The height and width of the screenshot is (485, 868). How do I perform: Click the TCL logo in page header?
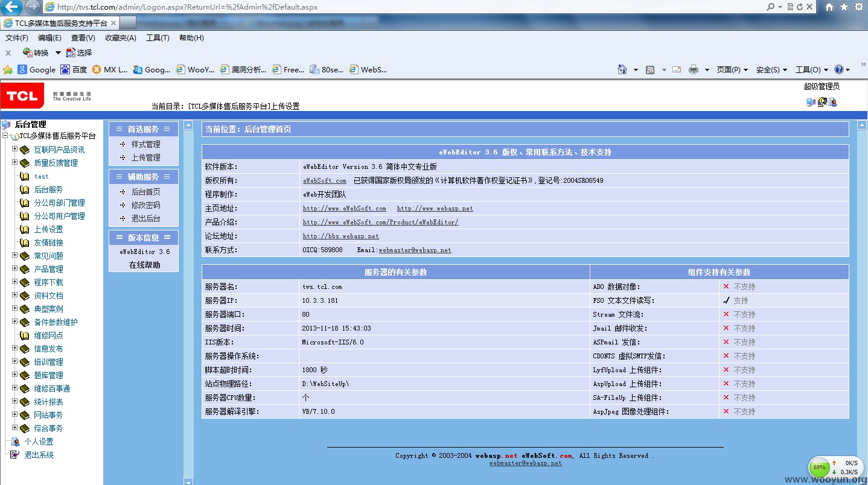click(x=22, y=96)
